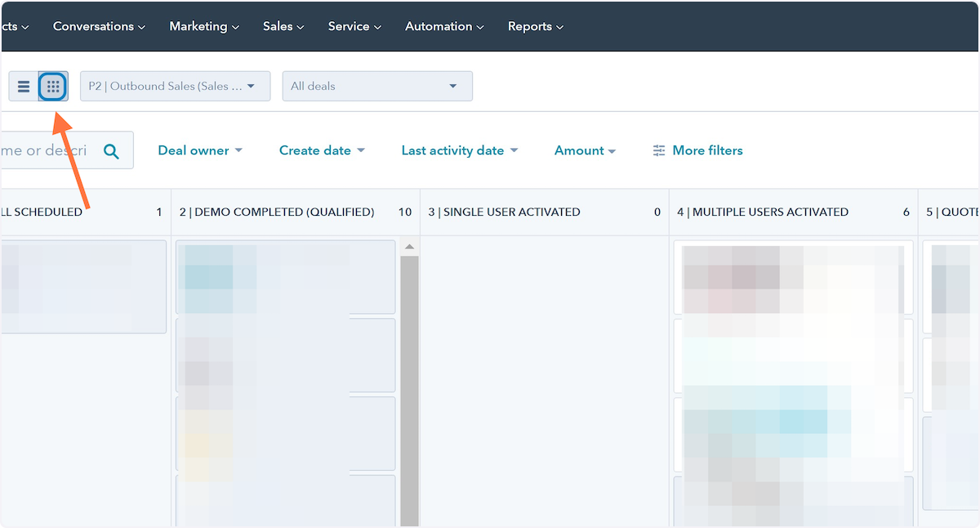Open the Sales menu
Viewport: 980px width, 528px height.
pyautogui.click(x=283, y=26)
